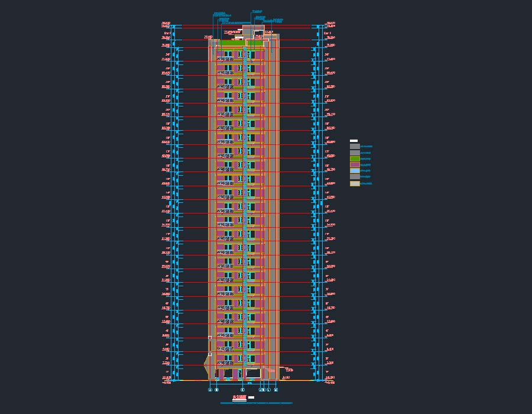This screenshot has width=532, height=414.
Task: Click the center grid axis bubble below building
Action: pos(242,390)
